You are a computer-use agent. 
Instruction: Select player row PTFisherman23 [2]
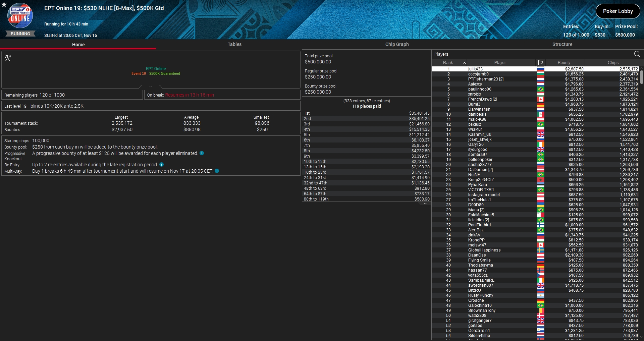click(x=535, y=79)
